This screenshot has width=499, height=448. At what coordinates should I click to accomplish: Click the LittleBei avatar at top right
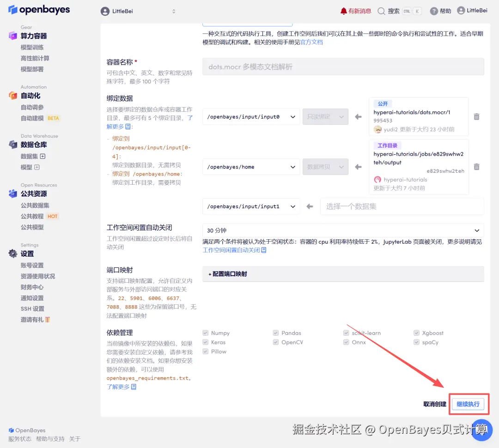coord(461,11)
